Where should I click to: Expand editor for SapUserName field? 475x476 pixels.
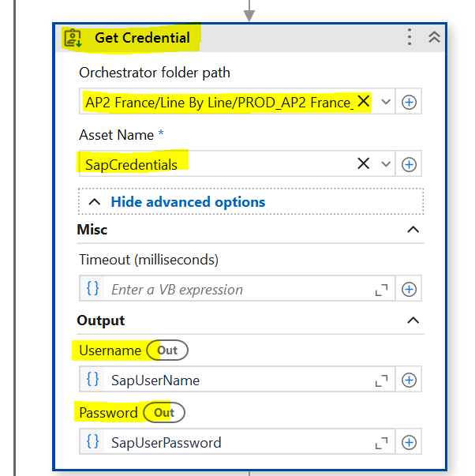point(381,380)
